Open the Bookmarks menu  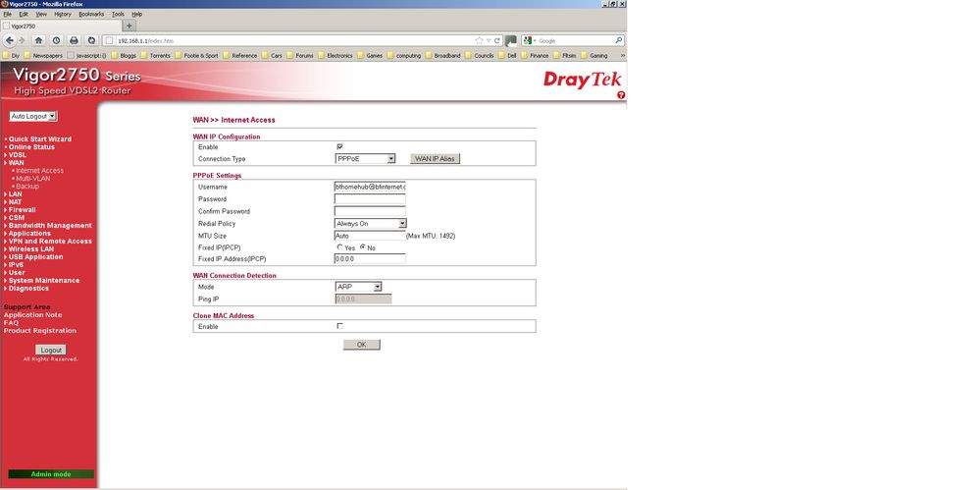pos(91,14)
